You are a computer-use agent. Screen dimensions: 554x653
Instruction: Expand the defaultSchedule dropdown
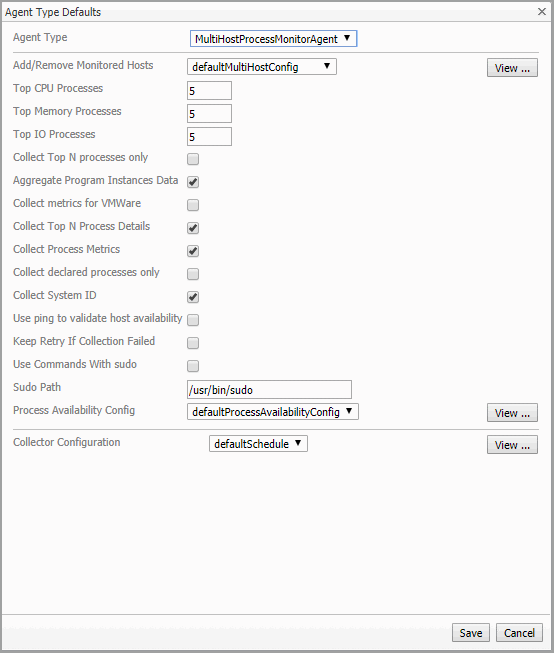click(x=258, y=444)
